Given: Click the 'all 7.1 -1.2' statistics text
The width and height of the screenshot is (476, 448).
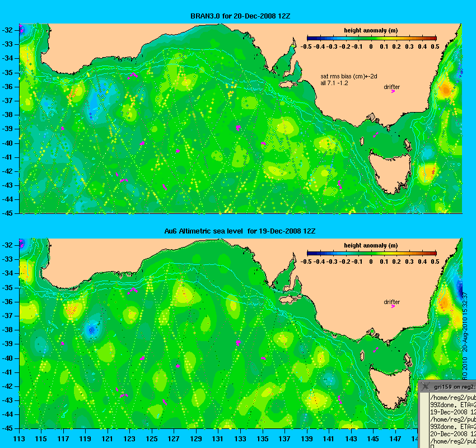Looking at the screenshot, I should point(334,83).
